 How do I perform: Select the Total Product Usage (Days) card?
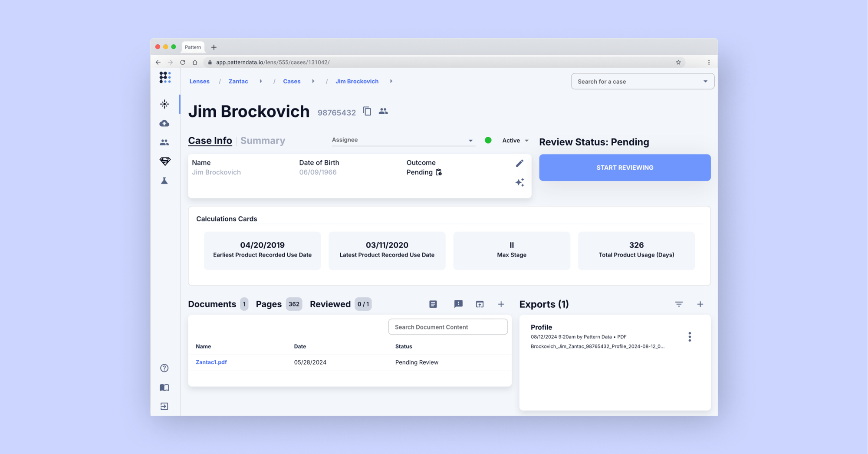pos(636,250)
